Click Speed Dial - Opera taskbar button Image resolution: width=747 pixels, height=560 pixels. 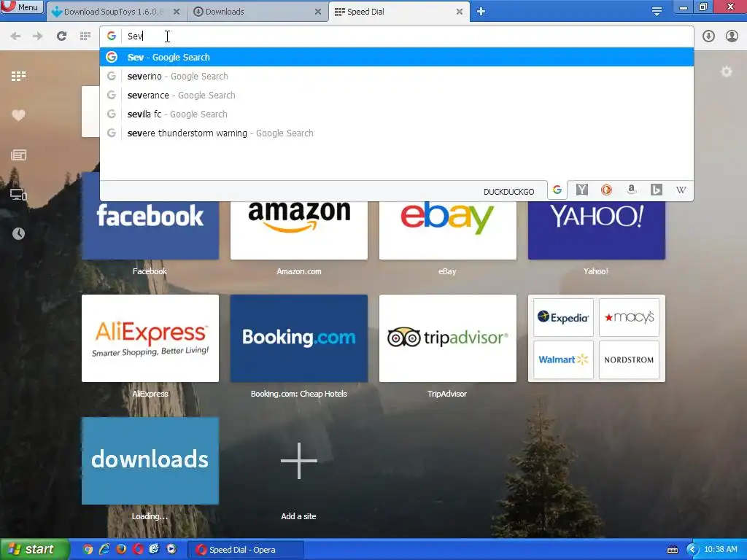(x=245, y=550)
